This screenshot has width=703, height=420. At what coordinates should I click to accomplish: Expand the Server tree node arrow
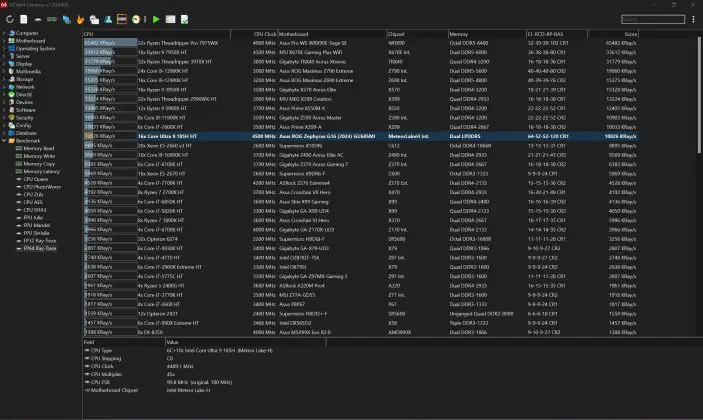tap(4, 56)
